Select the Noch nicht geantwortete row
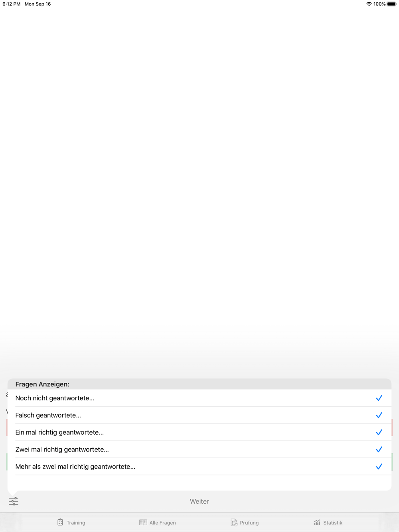 (x=199, y=398)
